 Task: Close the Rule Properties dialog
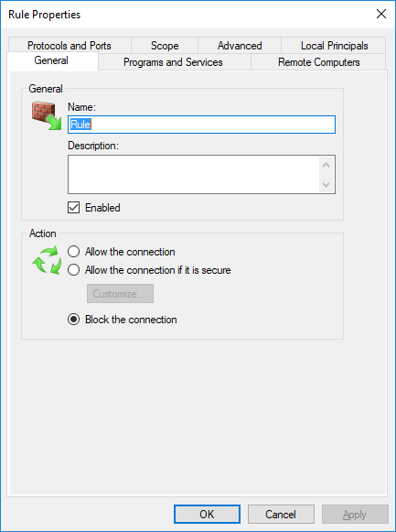pyautogui.click(x=381, y=15)
